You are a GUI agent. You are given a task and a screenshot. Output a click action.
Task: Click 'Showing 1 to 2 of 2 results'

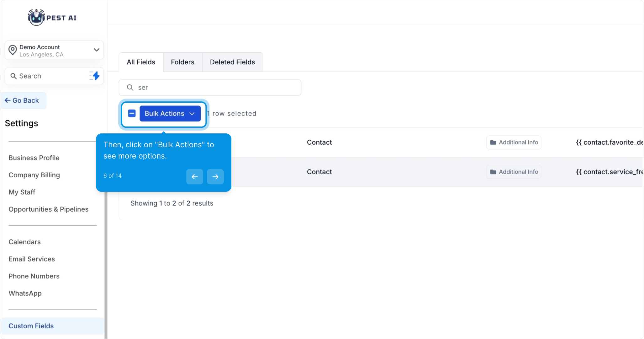(x=172, y=203)
